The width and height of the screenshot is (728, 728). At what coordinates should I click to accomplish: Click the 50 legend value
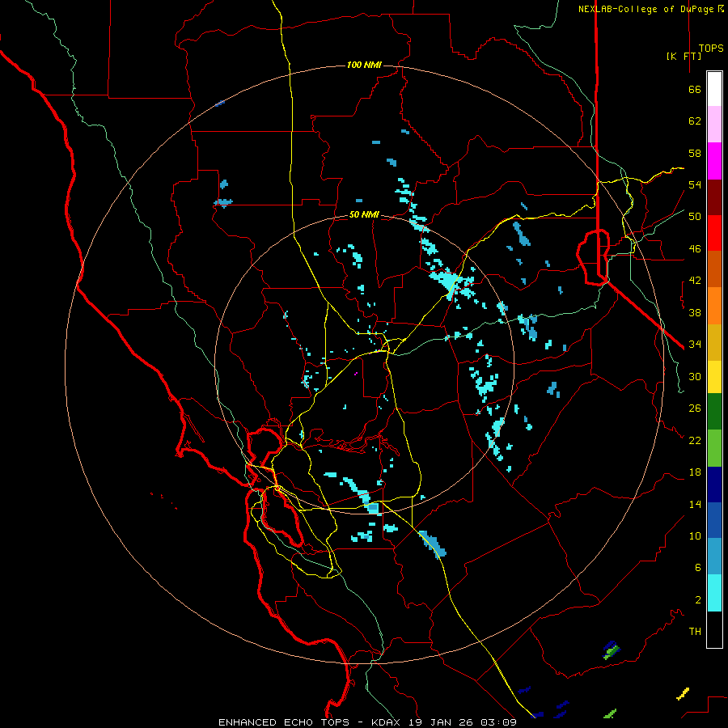(x=695, y=217)
